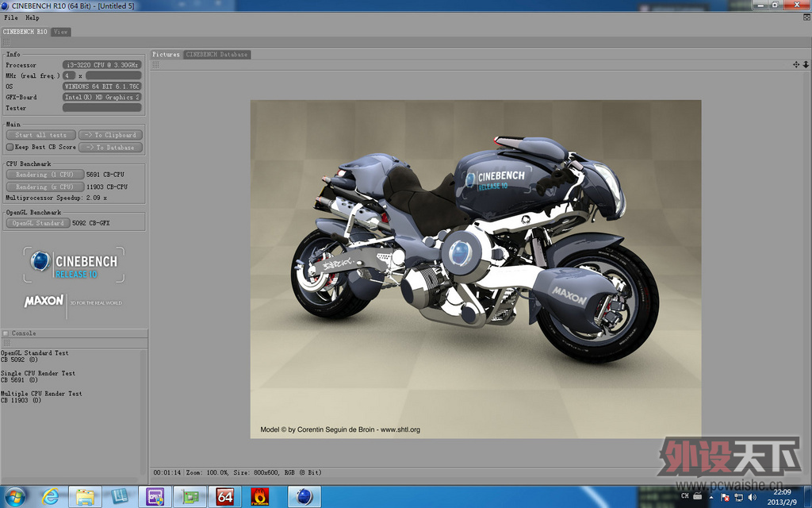Click the Multiprocessor Speedup 2.09 x text
This screenshot has width=812, height=508.
56,198
